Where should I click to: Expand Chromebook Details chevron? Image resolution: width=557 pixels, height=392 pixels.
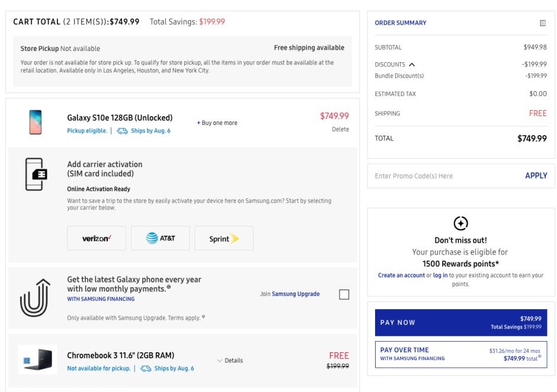pos(219,361)
